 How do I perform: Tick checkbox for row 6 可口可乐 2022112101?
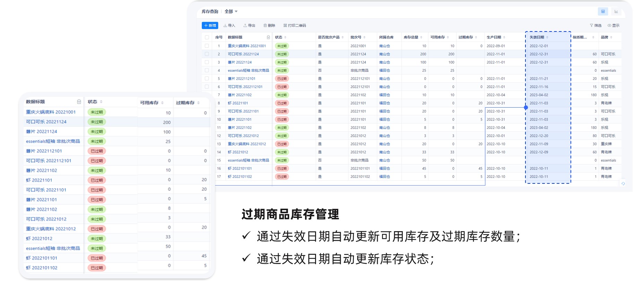click(207, 87)
